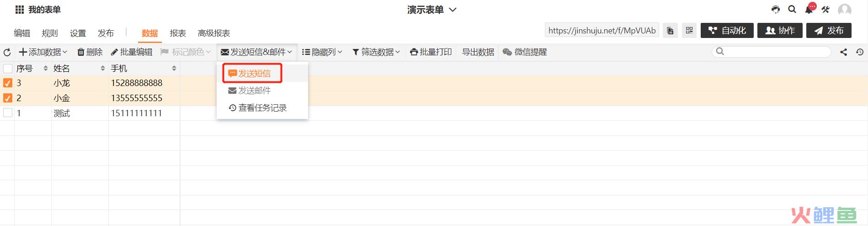The width and height of the screenshot is (868, 226).
Task: Sort by the 手机 column arrows
Action: 174,69
